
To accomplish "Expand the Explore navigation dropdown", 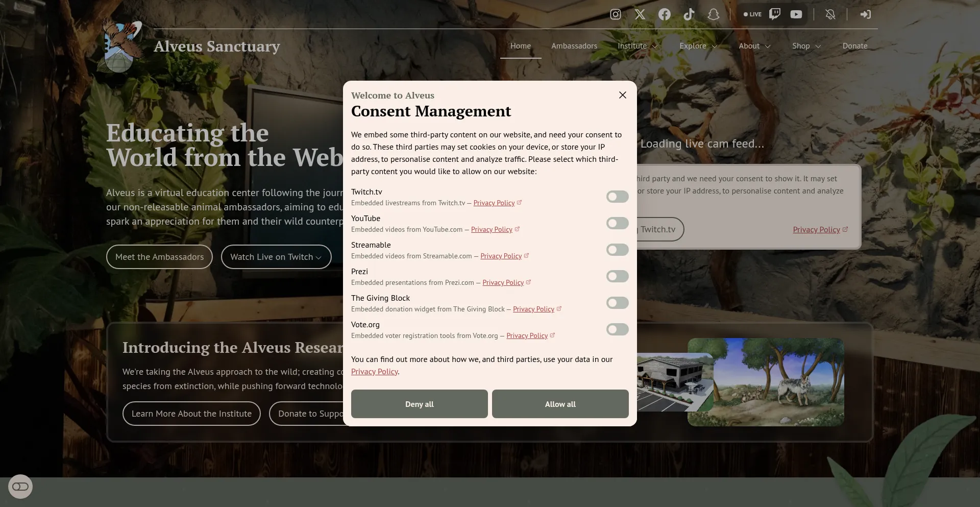I will 699,46.
